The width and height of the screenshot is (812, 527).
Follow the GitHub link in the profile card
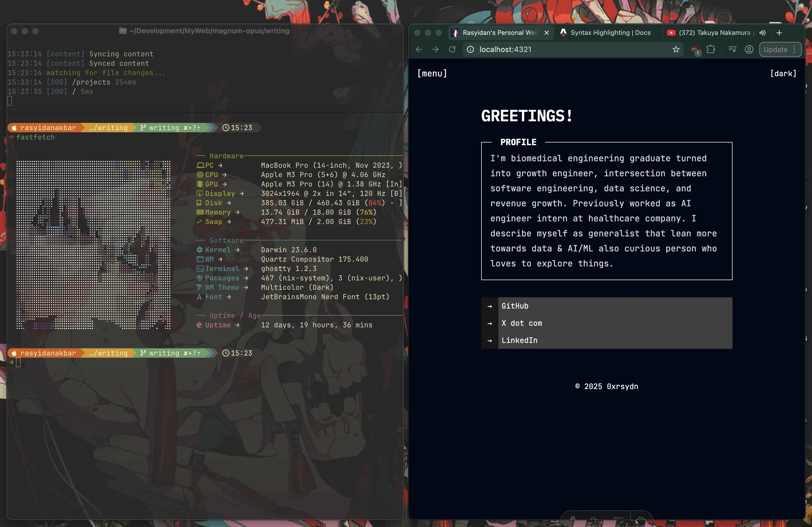(514, 306)
